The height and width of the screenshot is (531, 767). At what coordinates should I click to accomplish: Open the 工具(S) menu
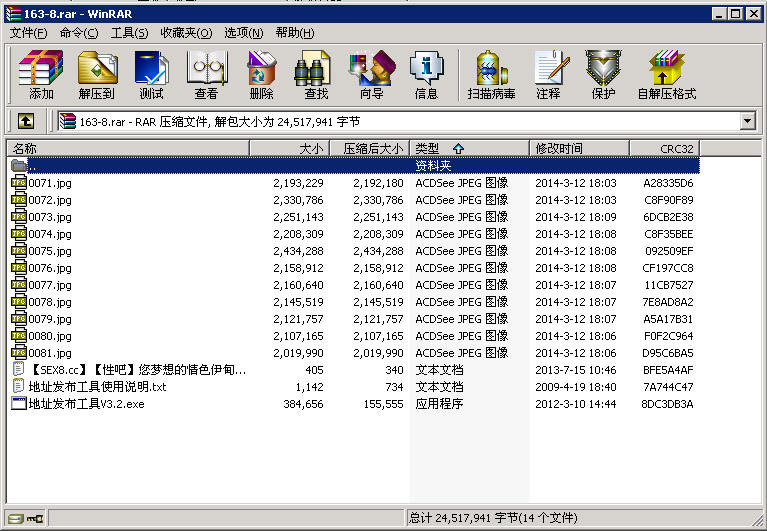tap(130, 33)
